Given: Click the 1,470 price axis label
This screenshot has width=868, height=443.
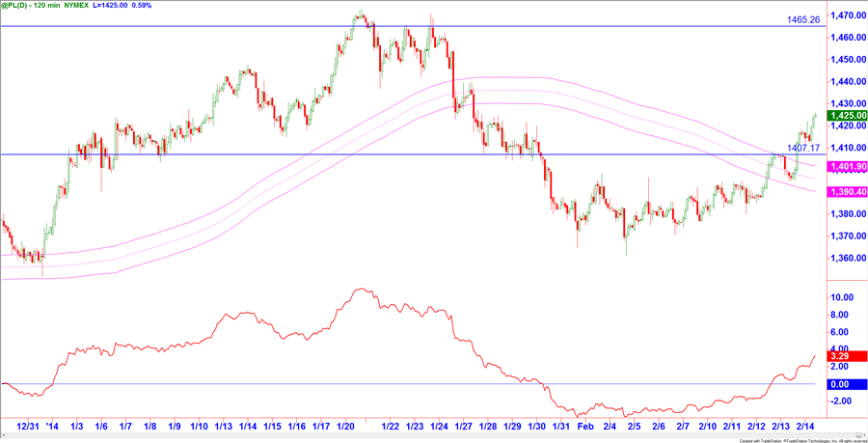Looking at the screenshot, I should 846,15.
